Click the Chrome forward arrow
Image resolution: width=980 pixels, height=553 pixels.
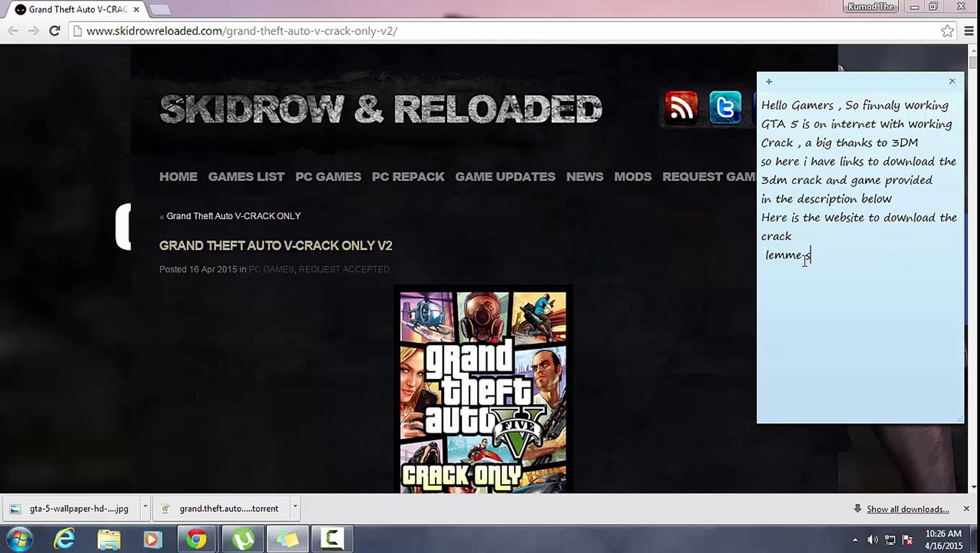coord(34,31)
